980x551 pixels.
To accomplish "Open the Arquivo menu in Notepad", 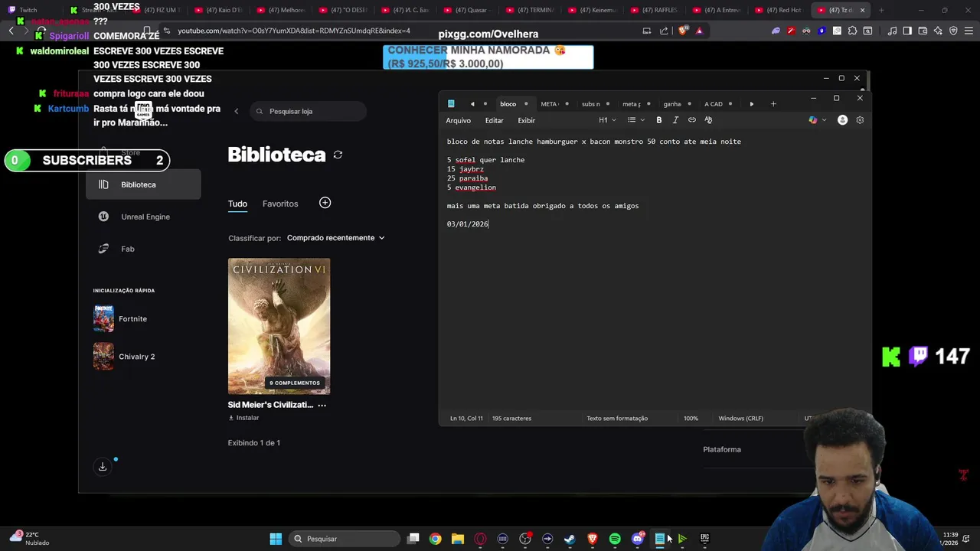I will (459, 120).
